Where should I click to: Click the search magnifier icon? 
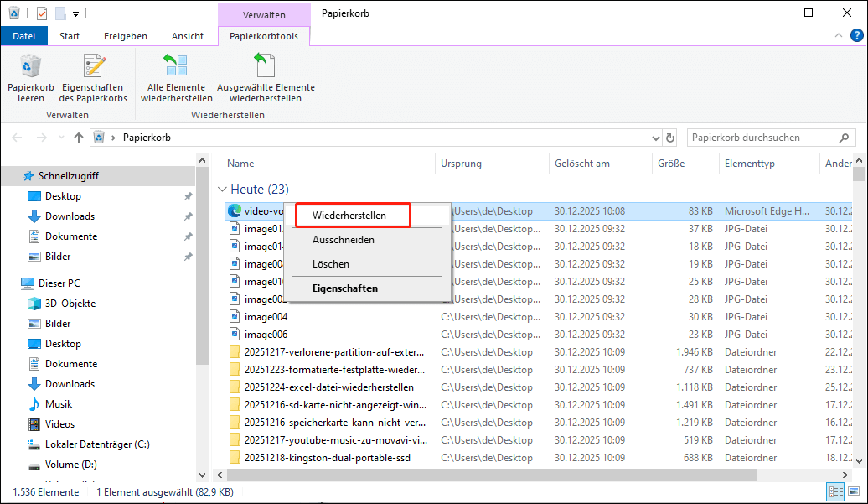point(844,138)
